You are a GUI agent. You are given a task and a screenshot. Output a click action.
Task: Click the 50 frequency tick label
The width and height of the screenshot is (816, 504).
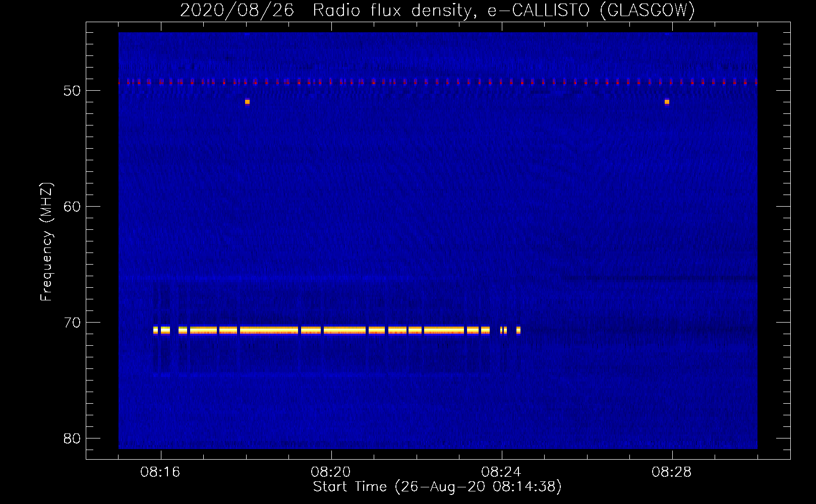pos(72,91)
